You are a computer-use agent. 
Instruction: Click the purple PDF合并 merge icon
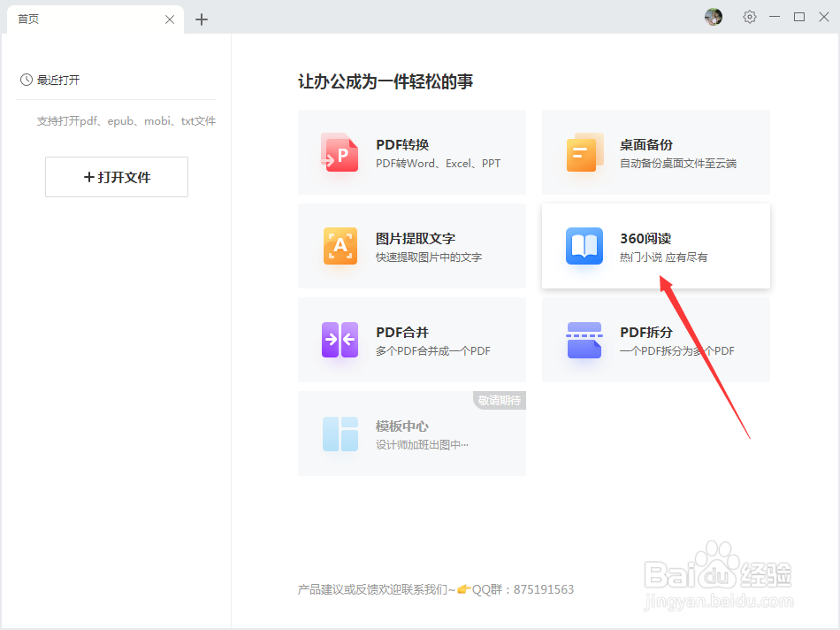(x=340, y=340)
